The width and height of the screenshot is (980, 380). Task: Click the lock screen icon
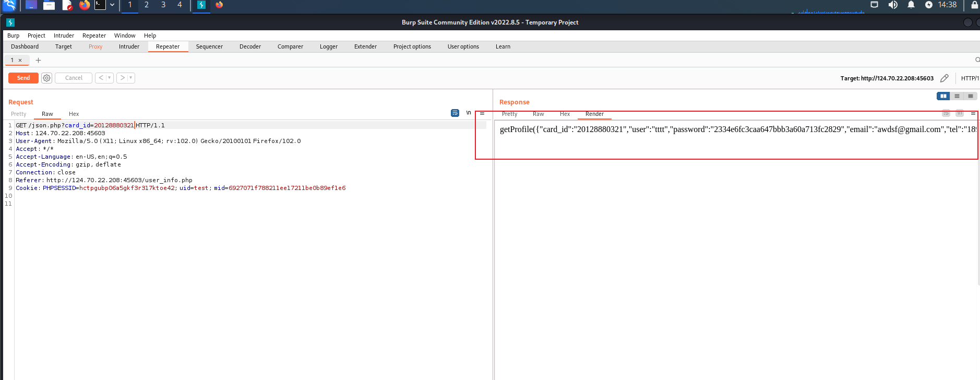(974, 5)
